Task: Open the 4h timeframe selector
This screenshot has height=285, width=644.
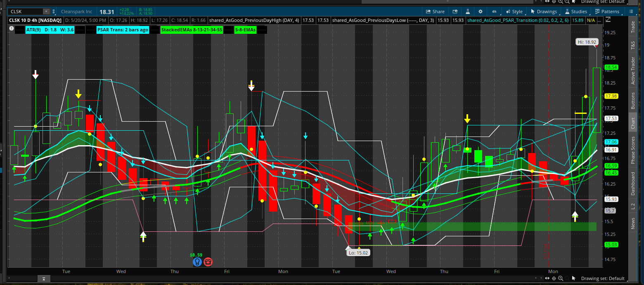Action: click(494, 12)
